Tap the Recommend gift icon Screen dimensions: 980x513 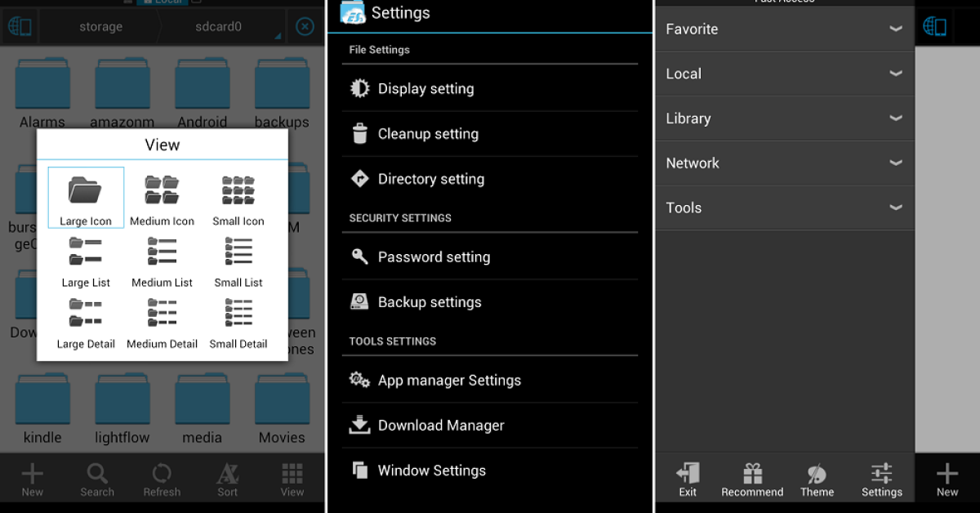click(x=752, y=480)
